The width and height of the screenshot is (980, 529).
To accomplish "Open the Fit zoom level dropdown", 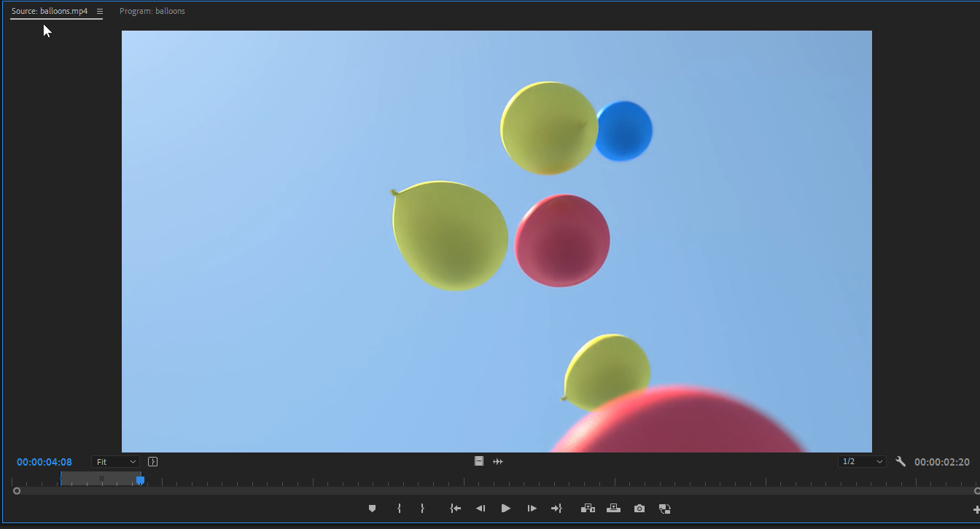I will coord(116,462).
